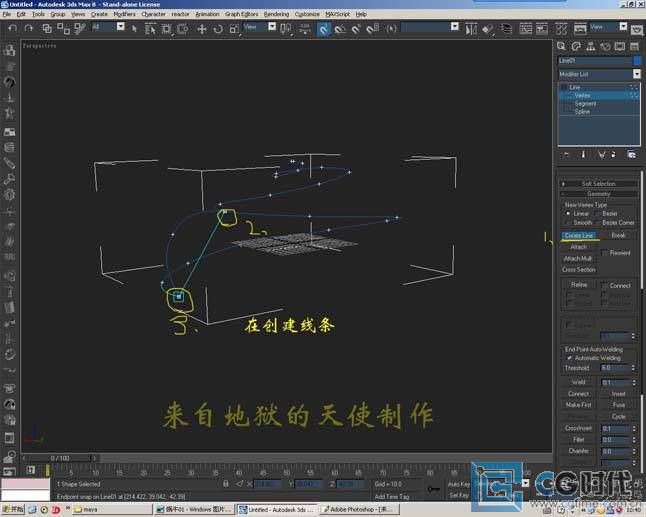Collapse the Geometry rollout
The image size is (646, 517).
coord(599,194)
